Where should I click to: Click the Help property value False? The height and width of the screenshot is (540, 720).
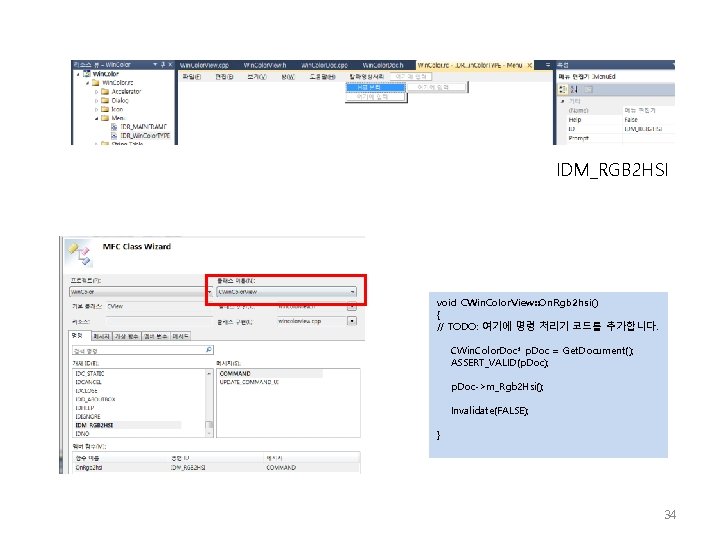(x=649, y=120)
